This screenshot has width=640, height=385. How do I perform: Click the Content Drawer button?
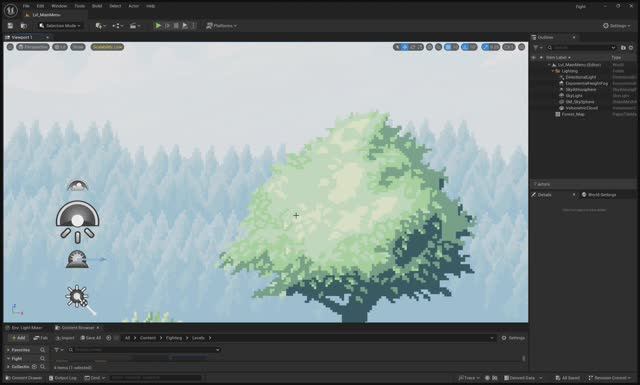point(24,378)
